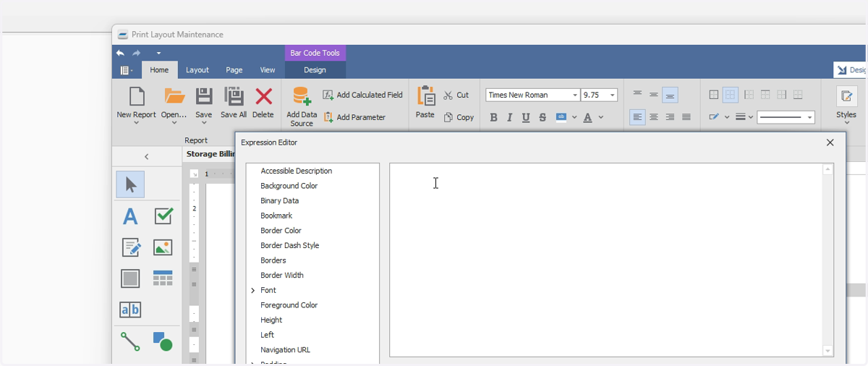Open the font size dropdown
868x366 pixels.
(613, 95)
